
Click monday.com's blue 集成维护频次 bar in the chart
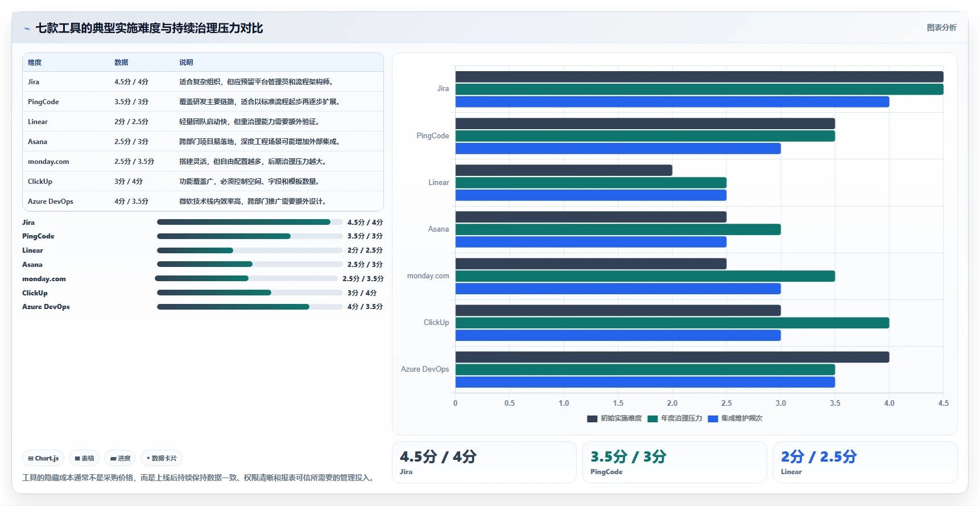618,289
